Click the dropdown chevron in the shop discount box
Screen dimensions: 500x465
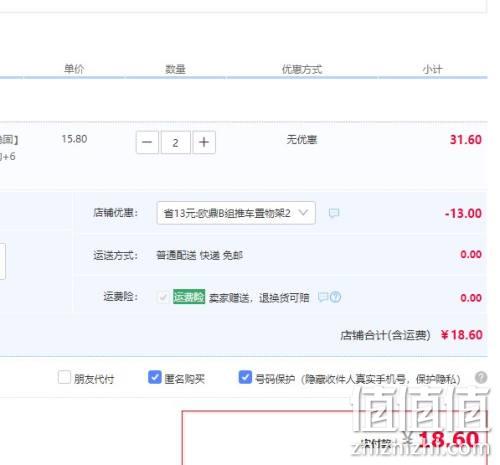303,212
